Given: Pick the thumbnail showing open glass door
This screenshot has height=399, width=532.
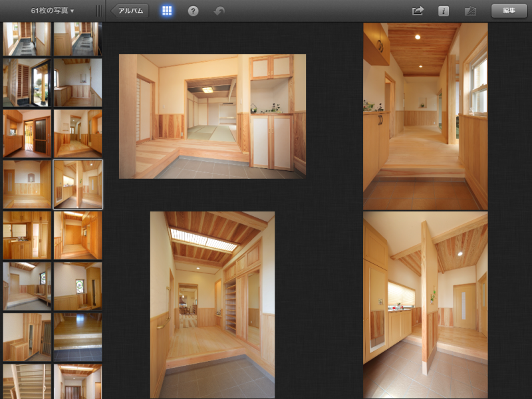Looking at the screenshot, I should [27, 82].
